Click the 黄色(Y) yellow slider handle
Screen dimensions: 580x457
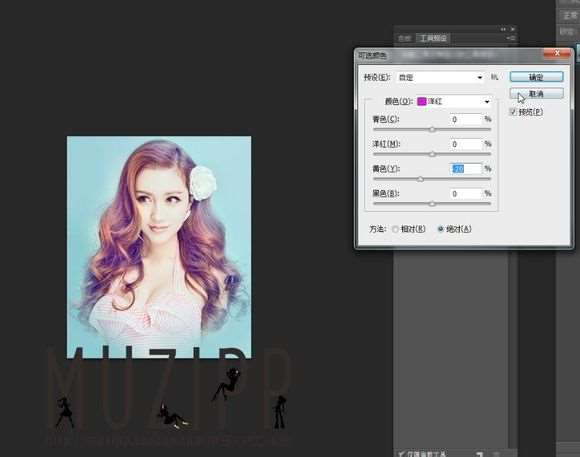(x=420, y=179)
